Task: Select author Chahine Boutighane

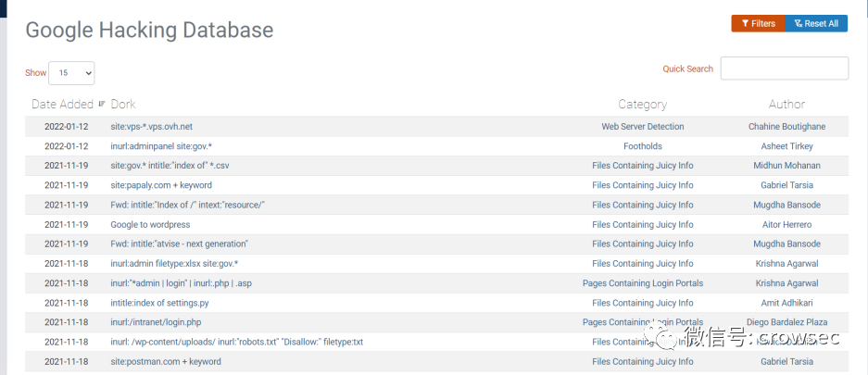Action: [786, 127]
